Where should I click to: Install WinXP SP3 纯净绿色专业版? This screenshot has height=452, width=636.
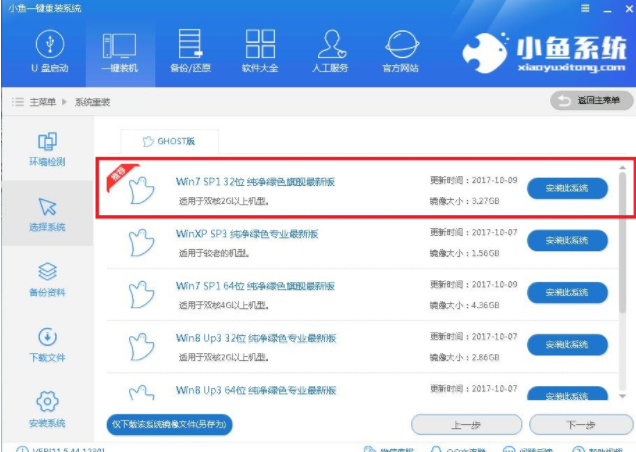(567, 240)
